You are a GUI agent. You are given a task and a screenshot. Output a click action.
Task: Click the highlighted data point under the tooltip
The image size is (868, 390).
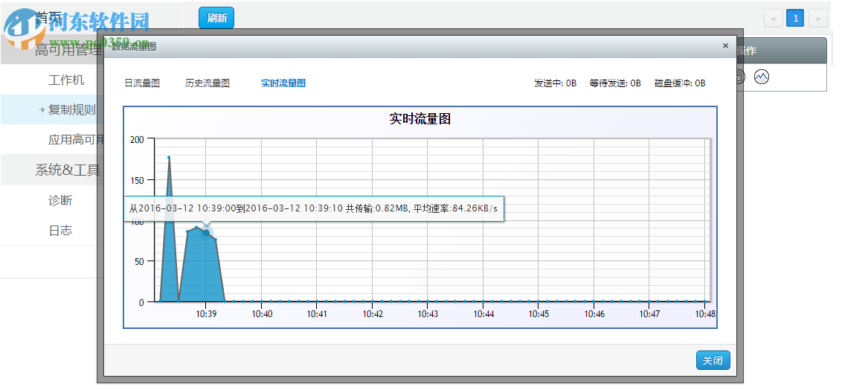click(206, 233)
